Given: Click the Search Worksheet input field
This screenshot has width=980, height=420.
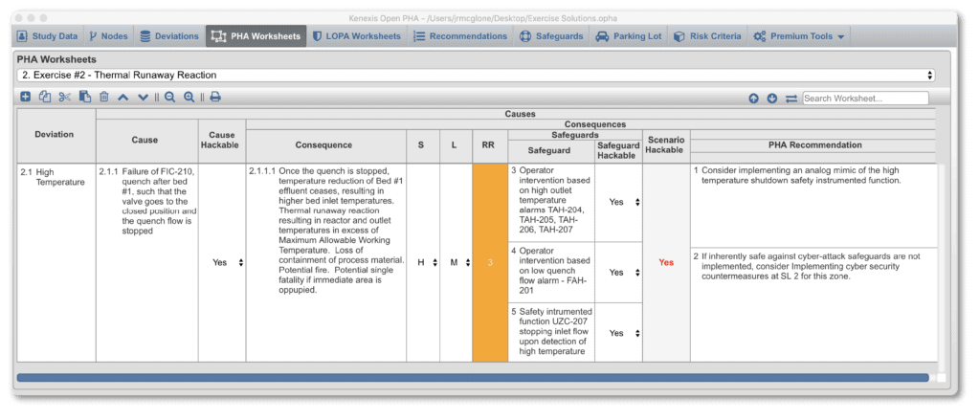Looking at the screenshot, I should [x=865, y=98].
